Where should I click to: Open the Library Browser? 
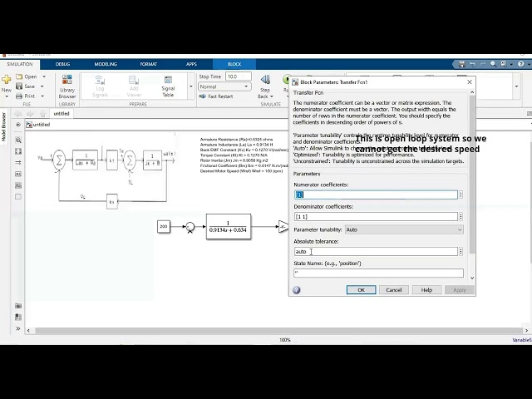click(66, 86)
